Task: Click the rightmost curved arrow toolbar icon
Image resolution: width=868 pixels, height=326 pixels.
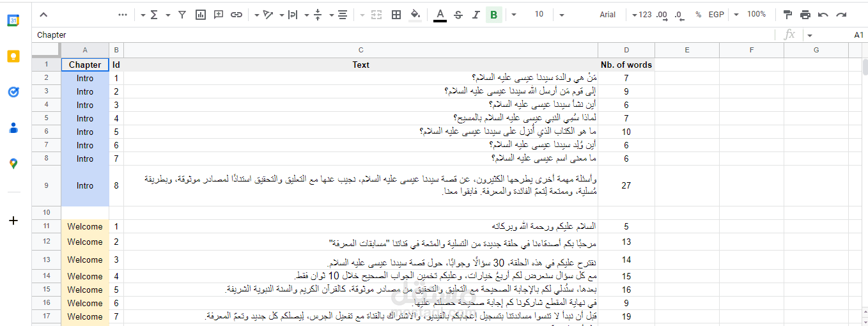Action: [x=841, y=14]
